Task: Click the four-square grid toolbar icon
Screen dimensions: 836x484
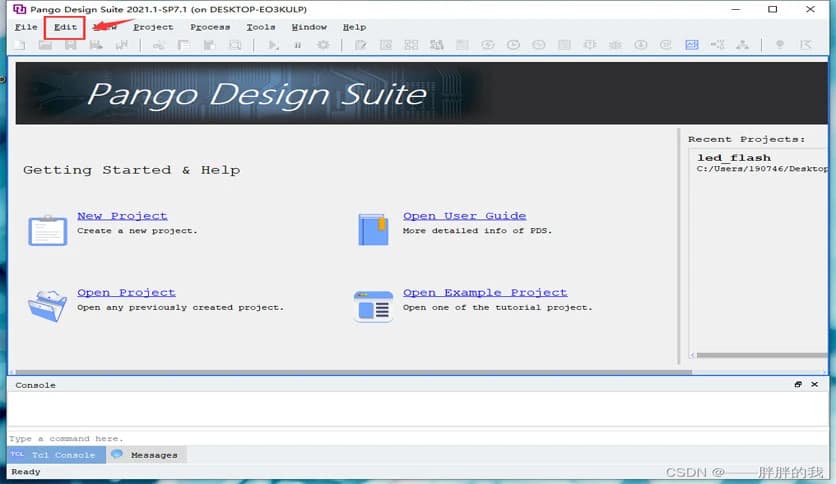Action: click(411, 45)
